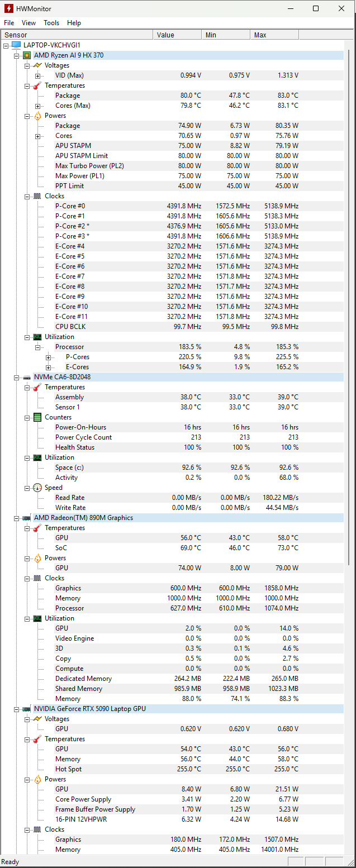
Task: Click the NVMe Temperatures thermometer icon
Action: [37, 387]
